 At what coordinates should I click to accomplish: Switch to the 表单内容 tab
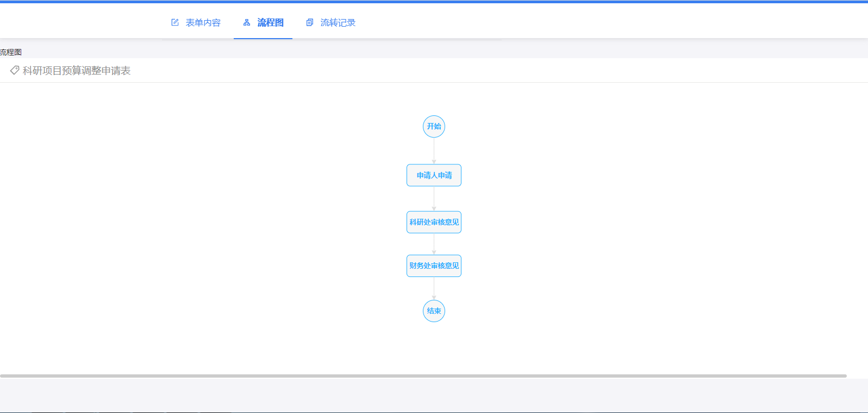(203, 22)
